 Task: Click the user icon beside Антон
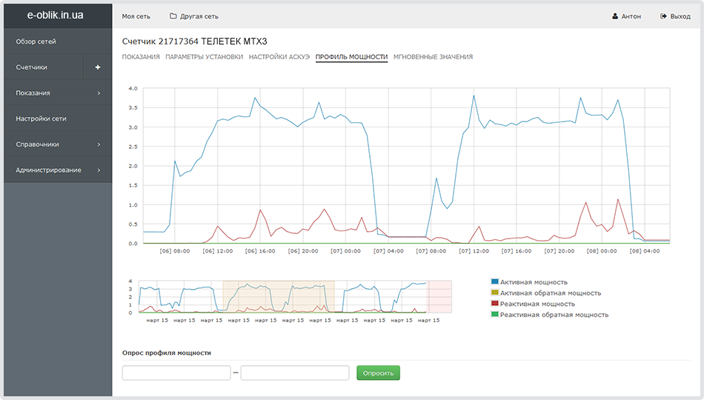coord(615,16)
